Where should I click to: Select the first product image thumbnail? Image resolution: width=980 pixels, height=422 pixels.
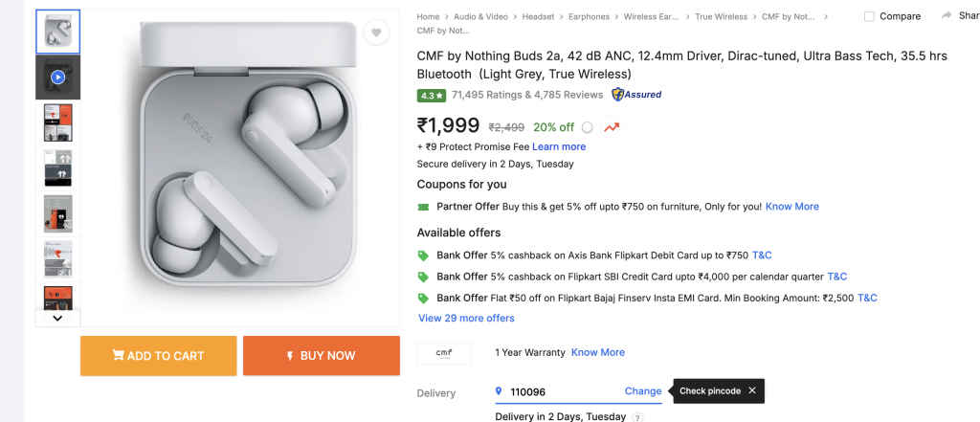pos(57,32)
